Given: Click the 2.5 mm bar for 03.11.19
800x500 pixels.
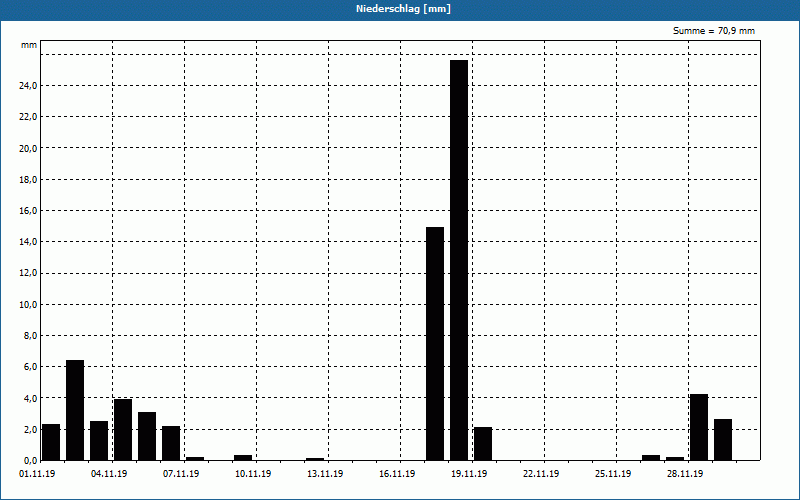Looking at the screenshot, I should [99, 441].
